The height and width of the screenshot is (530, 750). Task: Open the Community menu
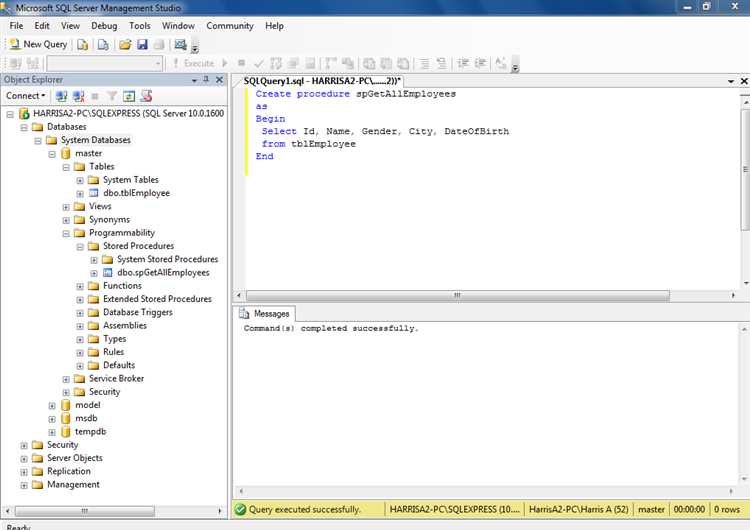pos(229,25)
